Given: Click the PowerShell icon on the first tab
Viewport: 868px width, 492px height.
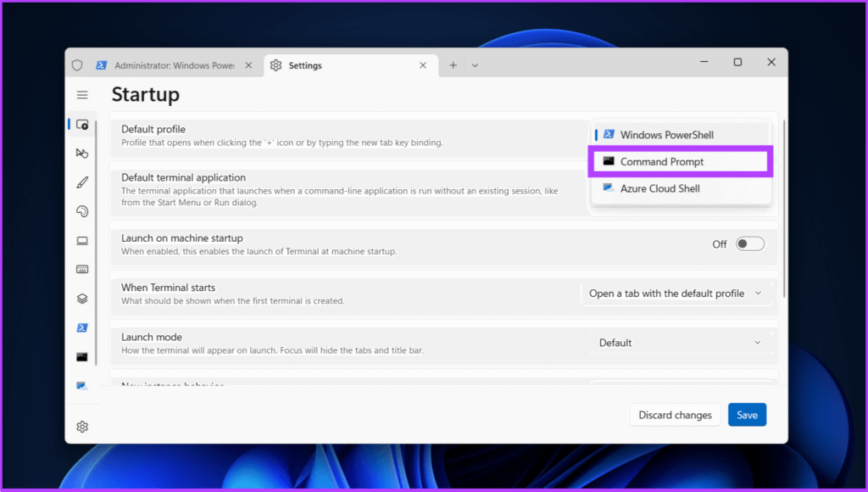Looking at the screenshot, I should coord(102,65).
